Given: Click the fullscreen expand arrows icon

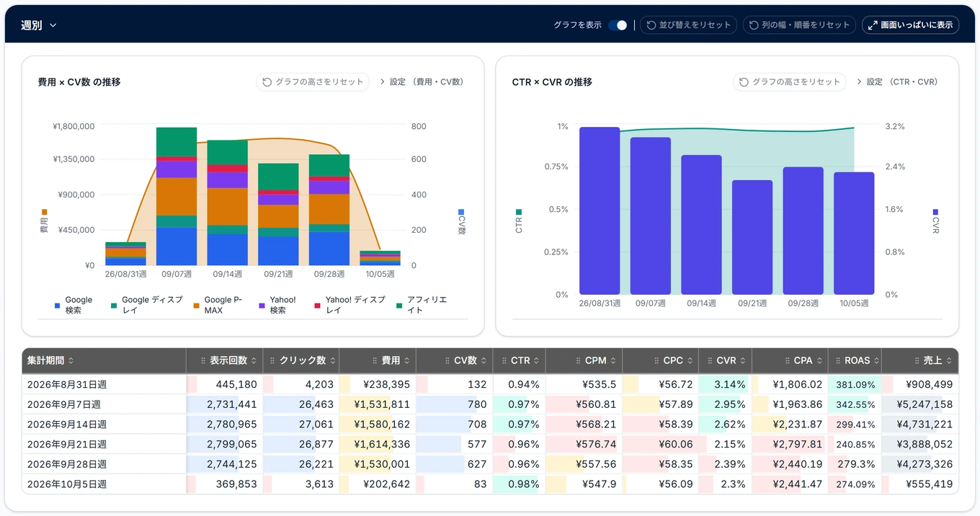Looking at the screenshot, I should click(x=873, y=25).
